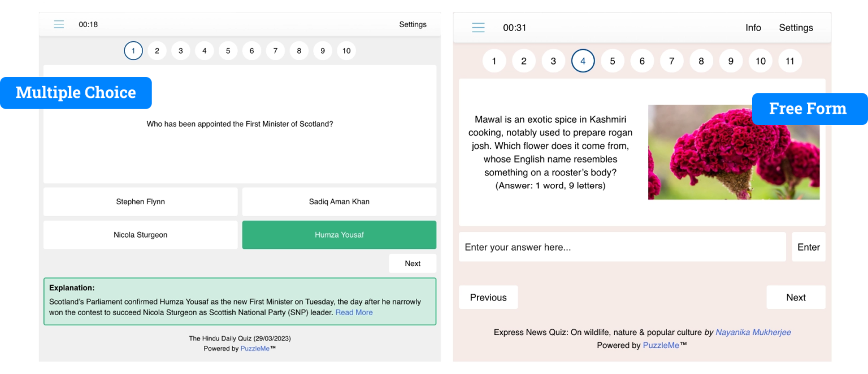Image resolution: width=868 pixels, height=374 pixels.
Task: Select the answer Sadiq Aman Khan
Action: tap(339, 201)
